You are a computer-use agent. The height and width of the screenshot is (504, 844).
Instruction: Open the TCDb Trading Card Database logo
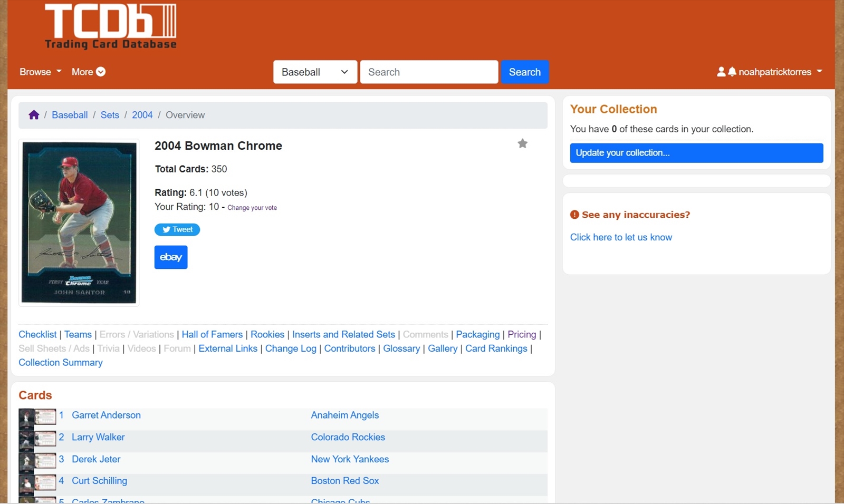pyautogui.click(x=111, y=26)
